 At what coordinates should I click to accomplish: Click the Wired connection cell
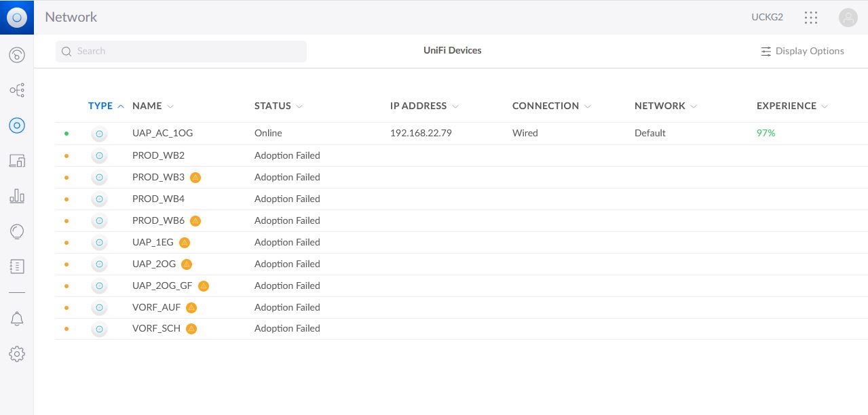[x=525, y=134]
